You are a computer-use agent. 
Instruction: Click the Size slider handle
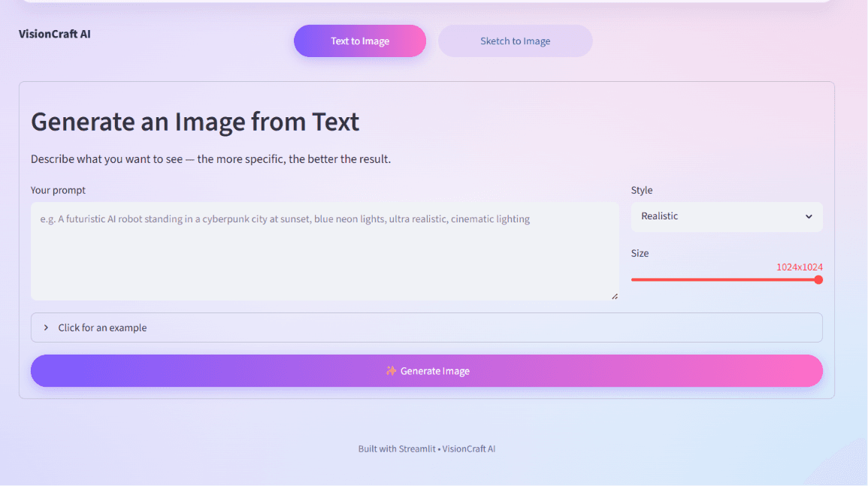pyautogui.click(x=818, y=280)
